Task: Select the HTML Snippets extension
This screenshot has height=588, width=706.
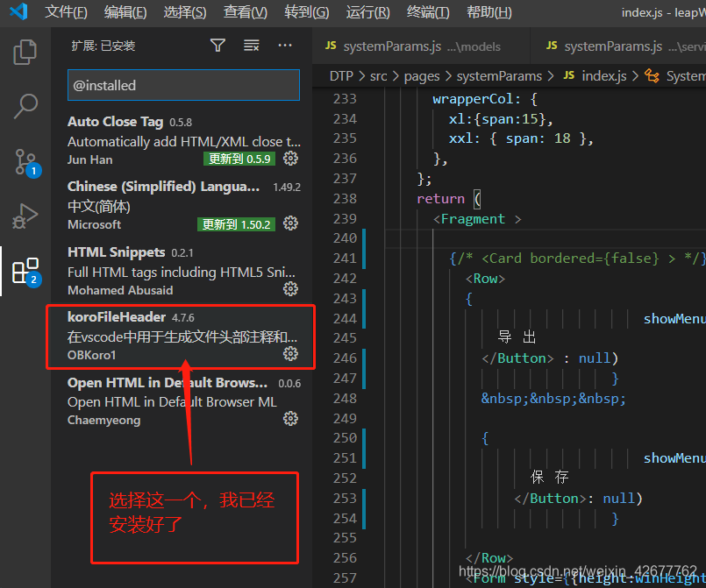Action: (183, 271)
